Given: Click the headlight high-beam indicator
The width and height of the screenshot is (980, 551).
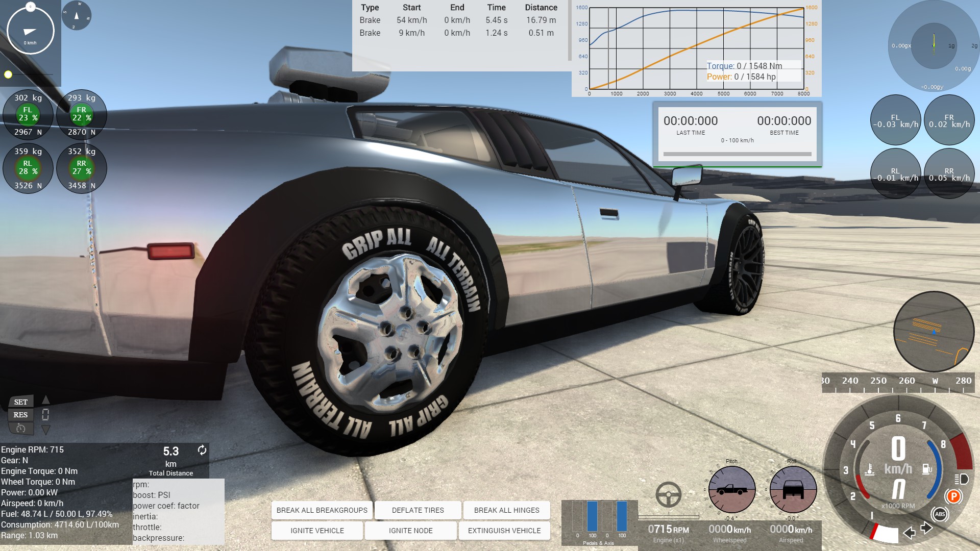Looking at the screenshot, I should point(962,479).
